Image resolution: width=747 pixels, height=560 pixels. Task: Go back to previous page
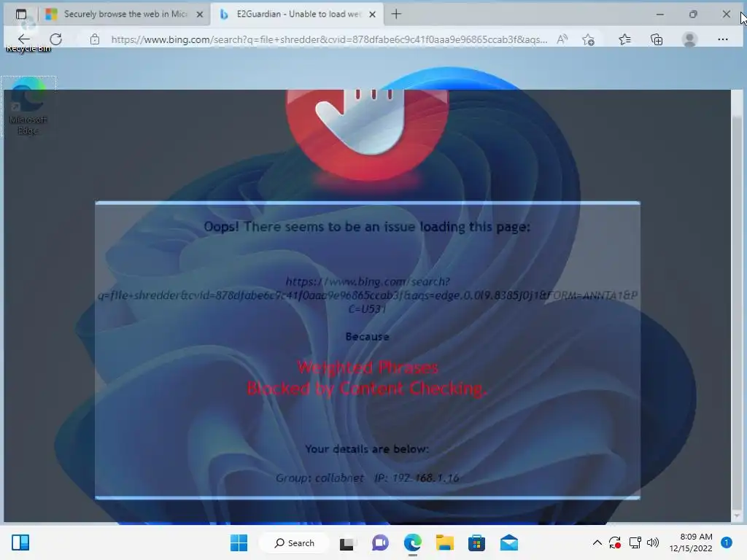click(x=24, y=39)
